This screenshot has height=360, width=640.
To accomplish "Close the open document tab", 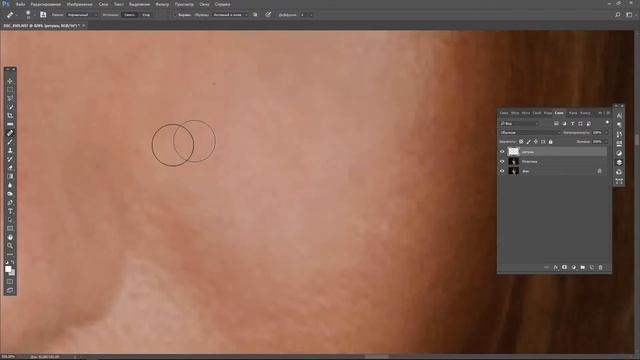I will click(84, 25).
